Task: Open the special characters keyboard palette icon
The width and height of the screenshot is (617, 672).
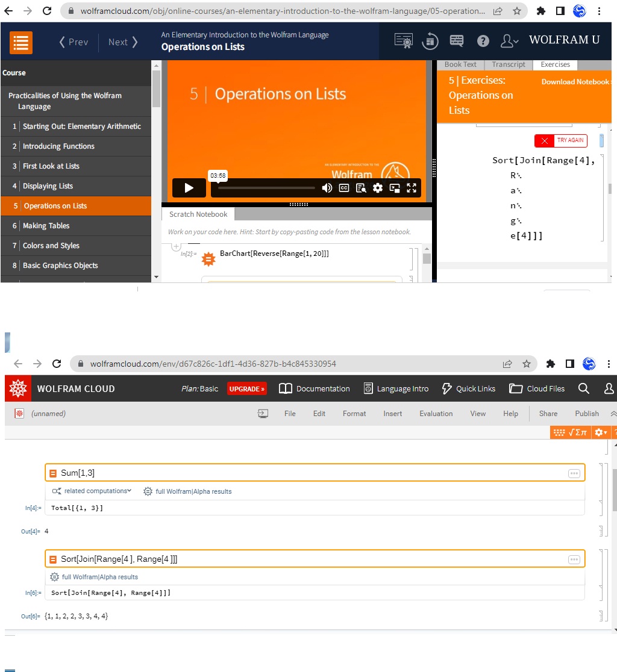Action: click(559, 432)
